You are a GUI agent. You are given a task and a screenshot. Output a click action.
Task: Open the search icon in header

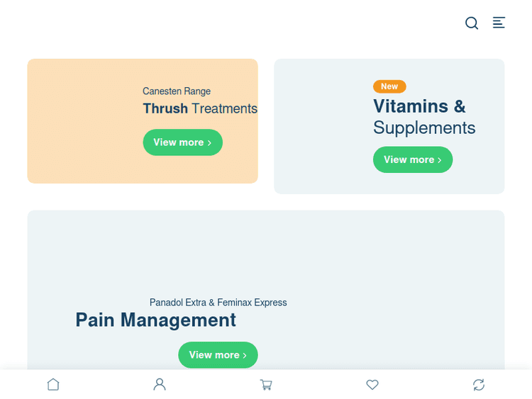coord(472,23)
